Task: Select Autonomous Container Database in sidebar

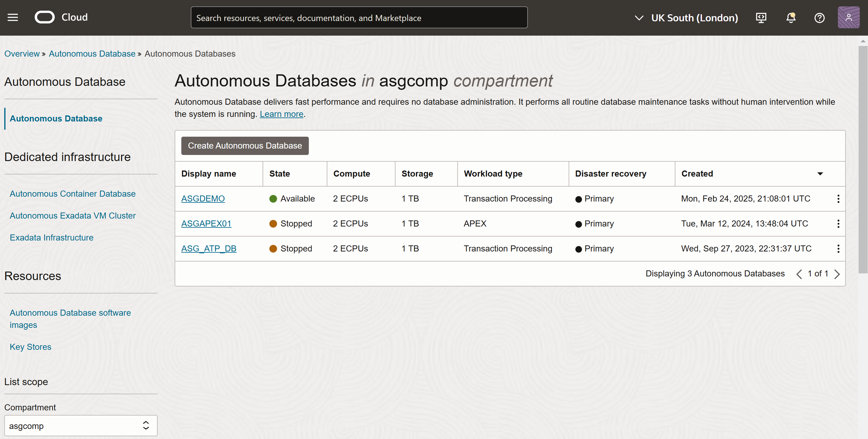Action: point(72,194)
